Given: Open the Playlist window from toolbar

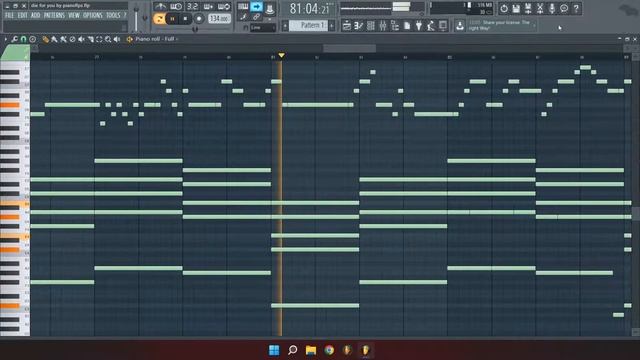Looking at the screenshot, I should pos(347,26).
